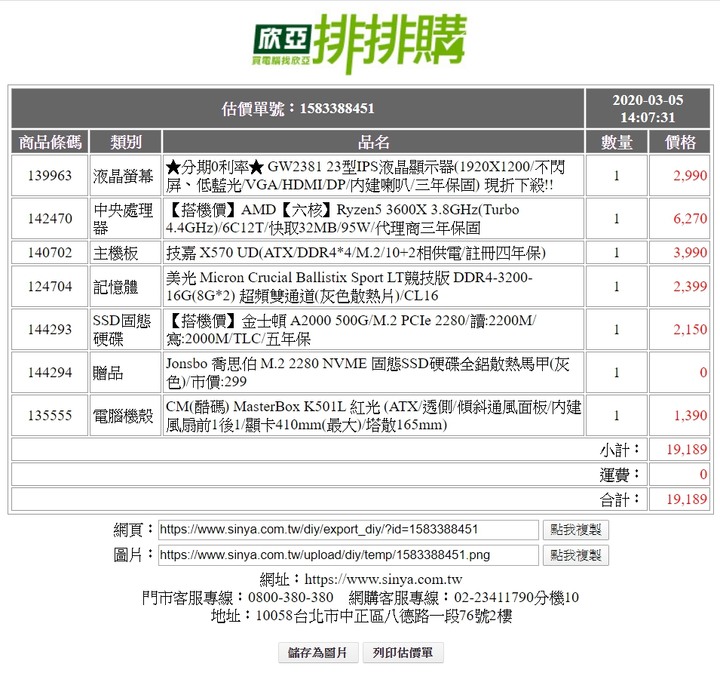Click the 液晶螢幕 category cell
This screenshot has height=676, width=720.
[123, 176]
